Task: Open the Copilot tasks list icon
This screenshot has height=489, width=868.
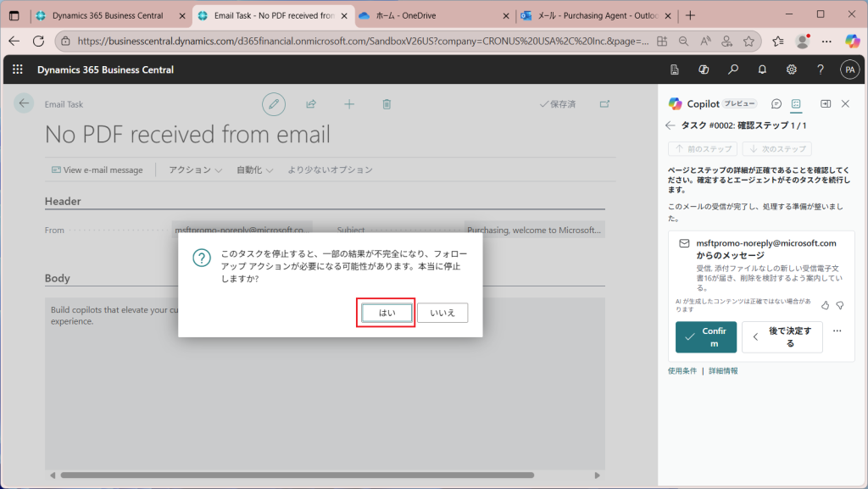Action: [796, 104]
